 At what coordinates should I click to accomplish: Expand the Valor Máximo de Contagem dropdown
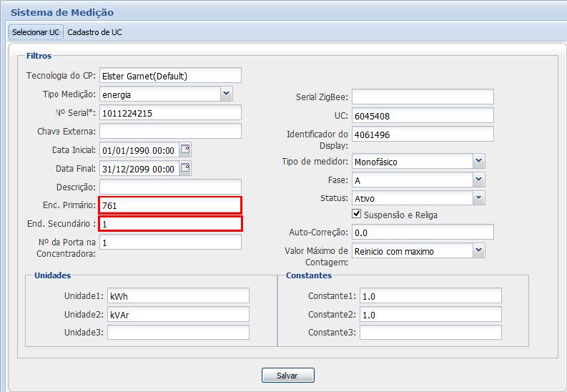(478, 250)
